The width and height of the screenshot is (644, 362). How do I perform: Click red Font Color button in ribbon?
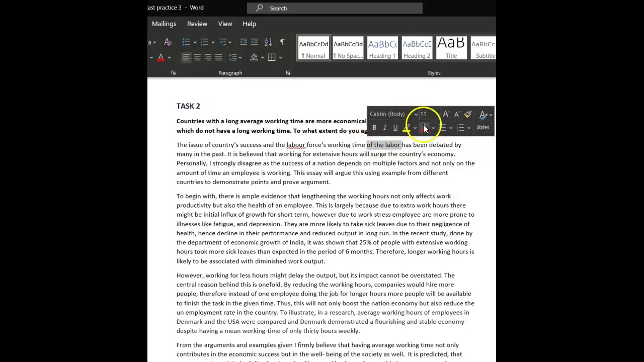coord(161,57)
